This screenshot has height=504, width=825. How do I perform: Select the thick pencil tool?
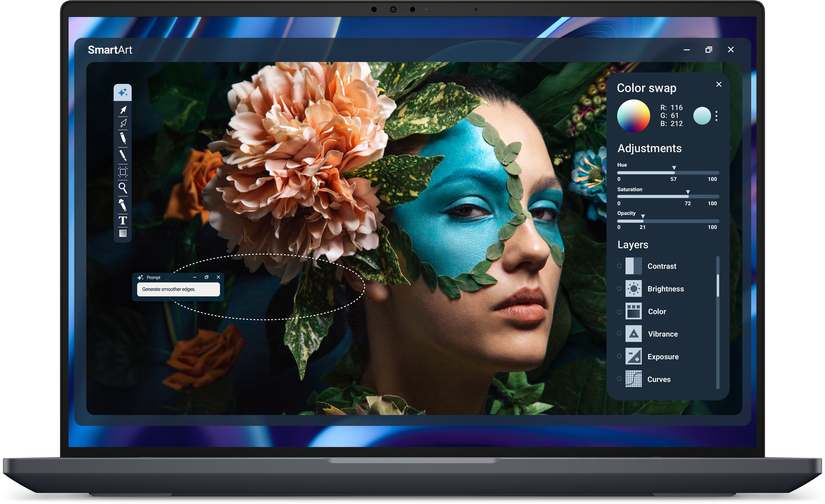123,138
